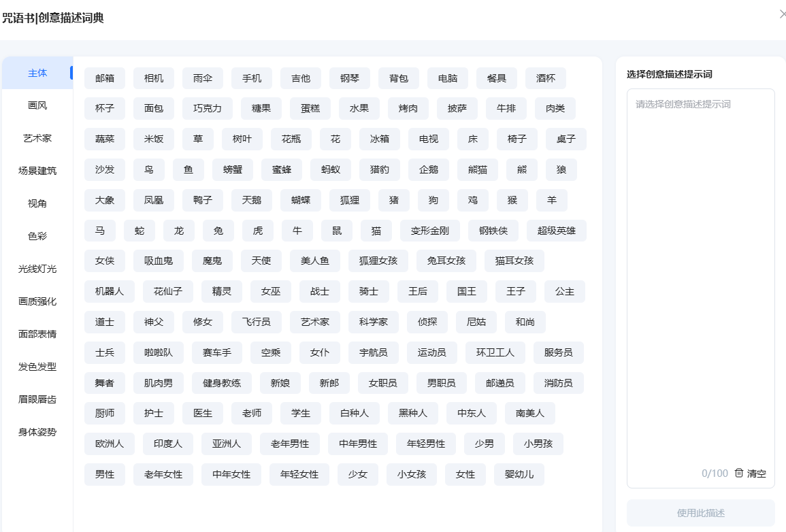Pick the 熊猫 subject tag

coord(478,169)
